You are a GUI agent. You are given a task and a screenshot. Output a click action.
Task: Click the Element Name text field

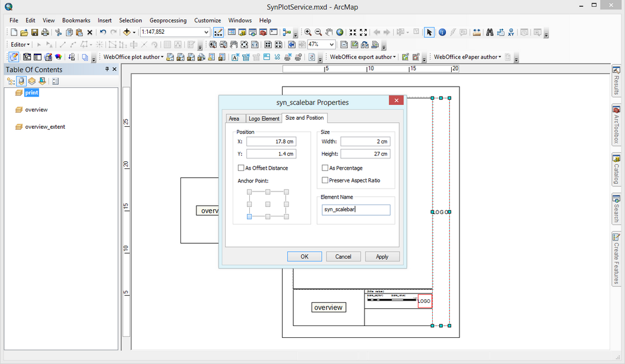[356, 209]
